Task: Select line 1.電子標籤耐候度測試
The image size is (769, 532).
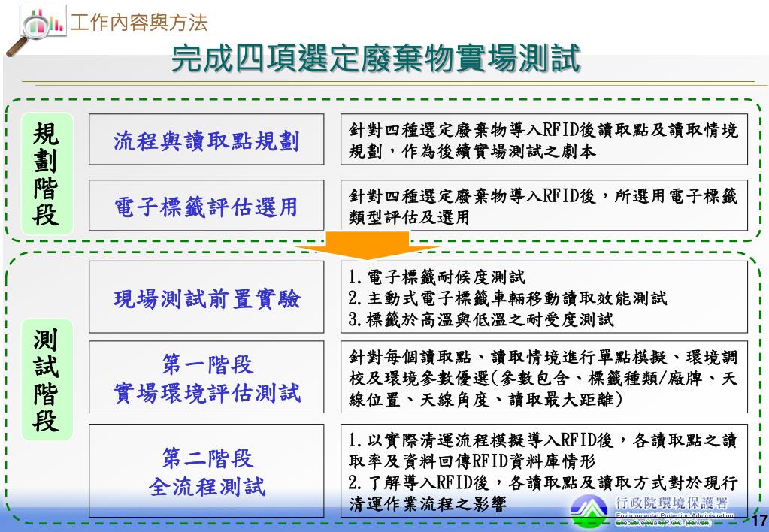Action: tap(437, 277)
